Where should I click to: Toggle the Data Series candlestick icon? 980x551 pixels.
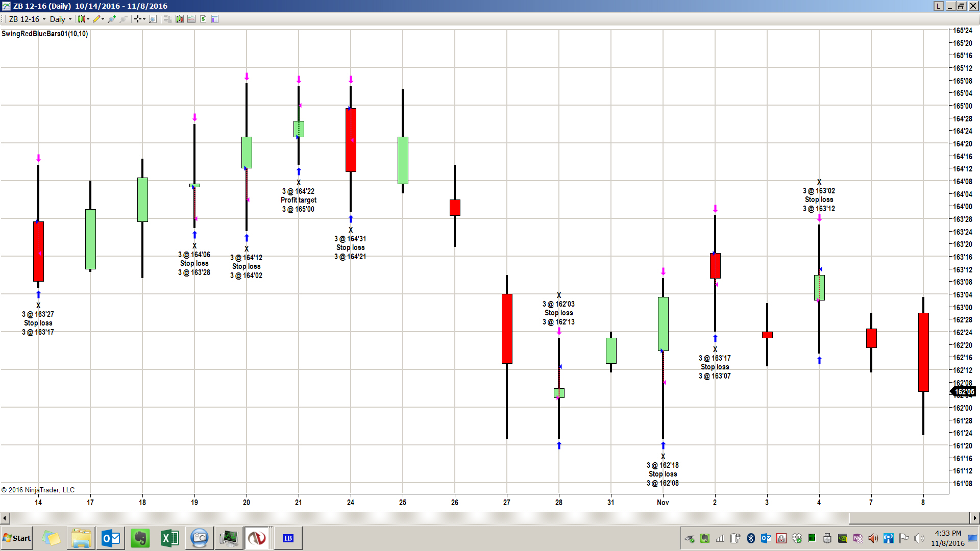point(180,19)
